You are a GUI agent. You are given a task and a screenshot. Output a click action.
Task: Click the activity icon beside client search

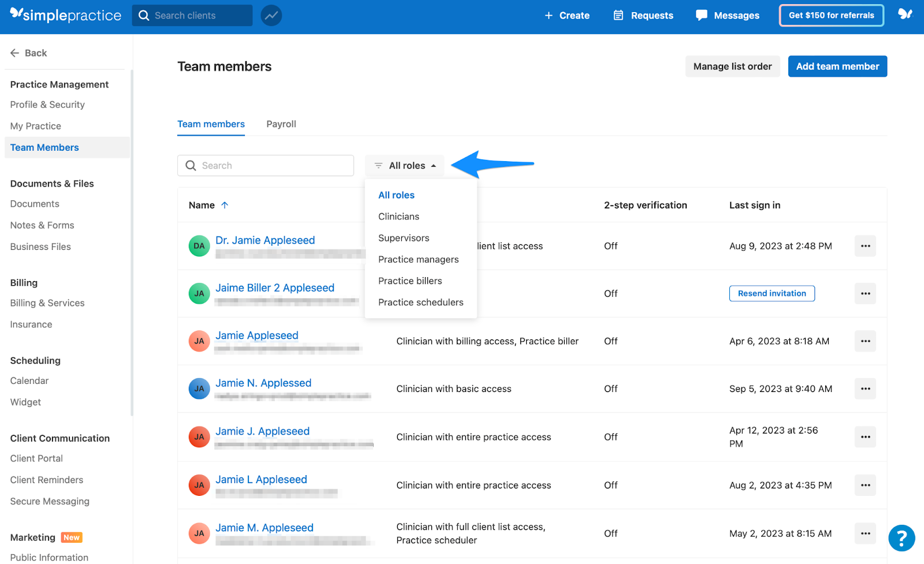tap(271, 16)
